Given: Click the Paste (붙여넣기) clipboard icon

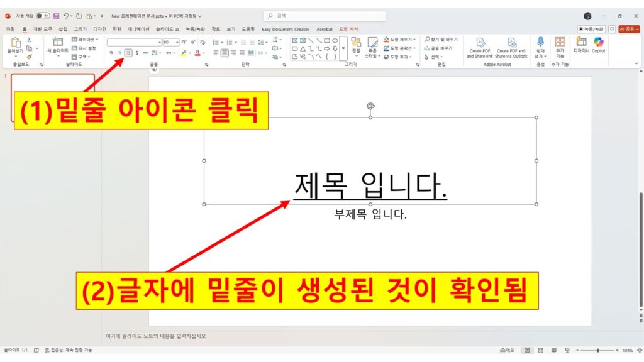Looking at the screenshot, I should point(16,42).
